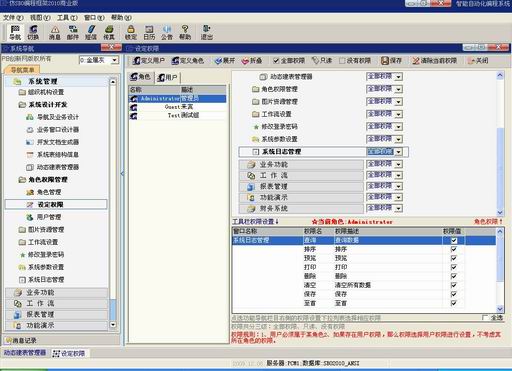
Task: Check the 没有权限 toolbar checkbox
Action: 342,61
